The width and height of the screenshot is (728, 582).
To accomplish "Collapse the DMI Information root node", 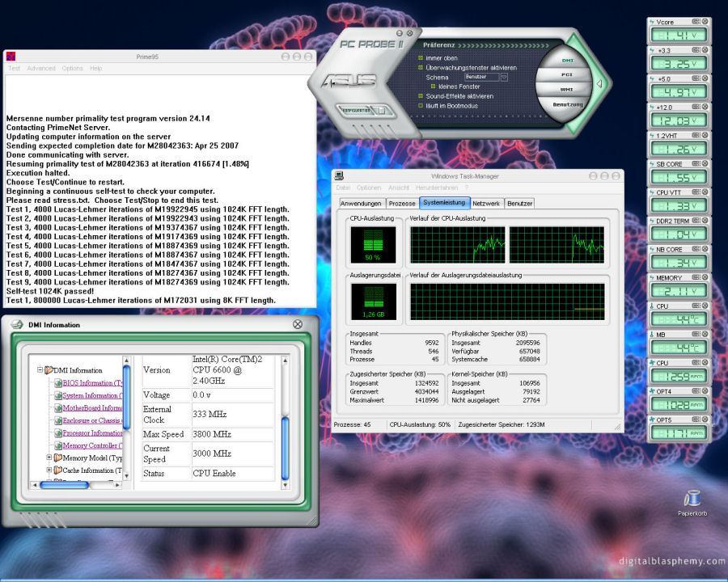I will click(40, 370).
